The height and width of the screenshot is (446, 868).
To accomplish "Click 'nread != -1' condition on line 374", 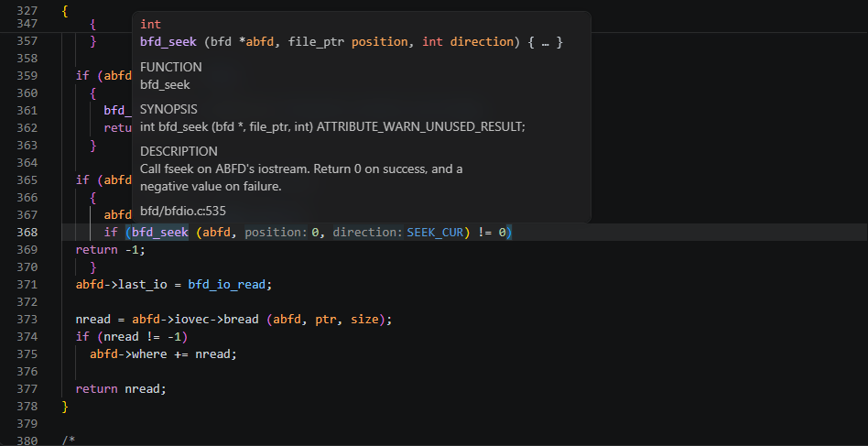I will pos(142,336).
